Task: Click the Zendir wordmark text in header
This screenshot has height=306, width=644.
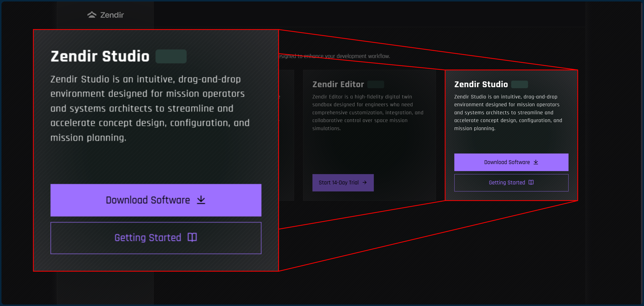Action: click(x=112, y=15)
